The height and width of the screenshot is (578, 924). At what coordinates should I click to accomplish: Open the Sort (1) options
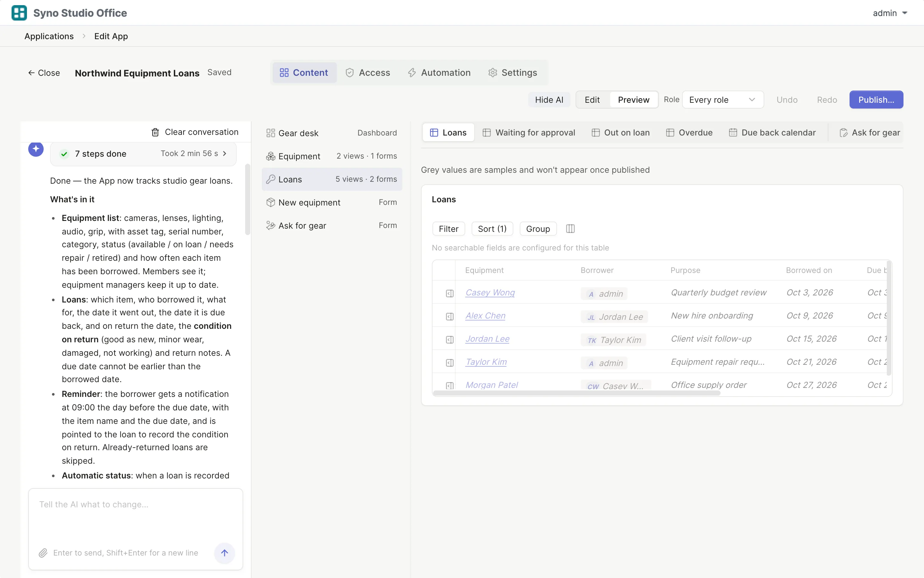492,229
